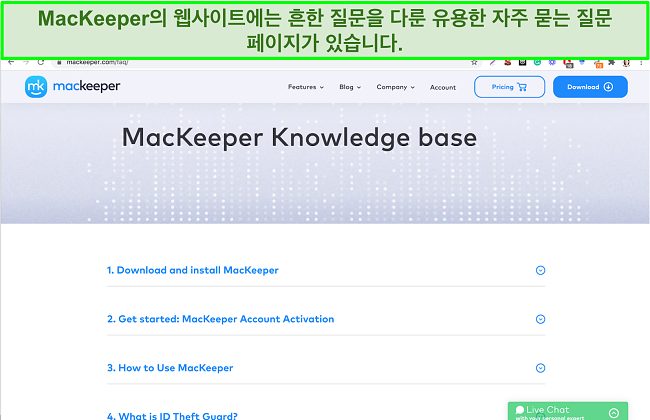Open the extensions puzzle-piece icon
The image size is (650, 420).
[611, 63]
